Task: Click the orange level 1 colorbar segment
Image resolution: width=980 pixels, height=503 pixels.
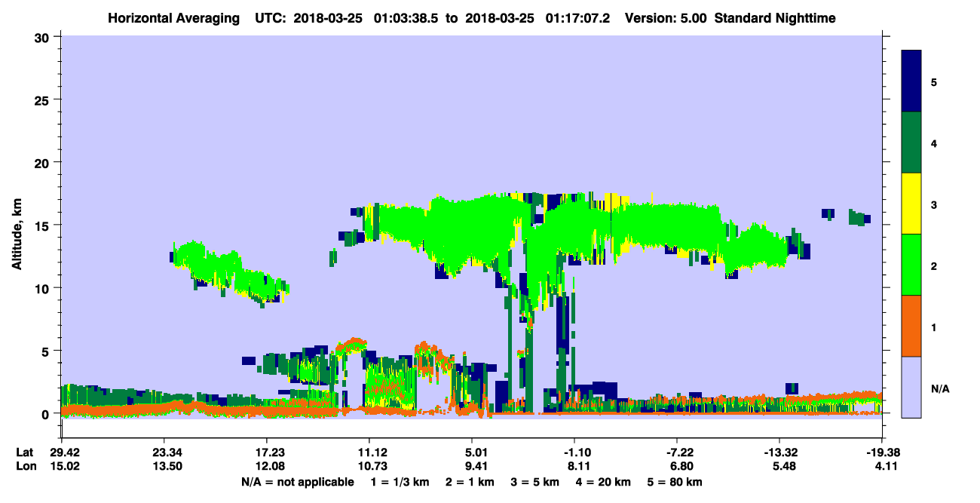Action: click(911, 326)
